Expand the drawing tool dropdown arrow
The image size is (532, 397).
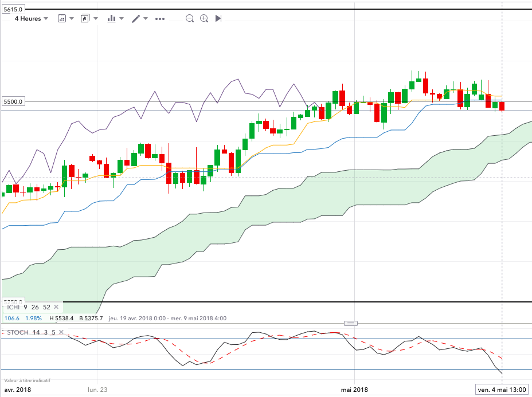point(146,18)
